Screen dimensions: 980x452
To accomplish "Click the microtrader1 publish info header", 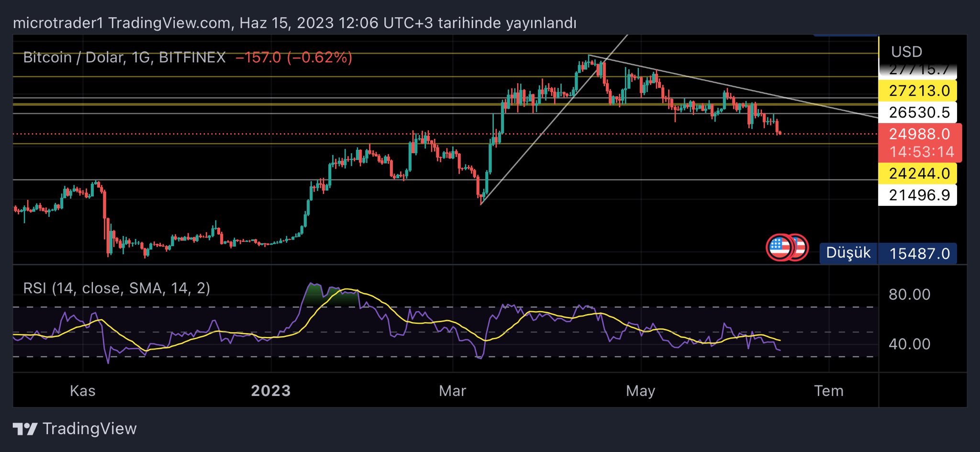I will [x=294, y=23].
